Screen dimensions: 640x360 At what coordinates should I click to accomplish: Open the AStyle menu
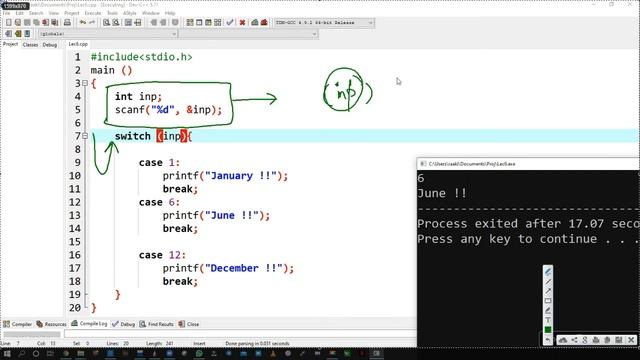click(x=130, y=13)
